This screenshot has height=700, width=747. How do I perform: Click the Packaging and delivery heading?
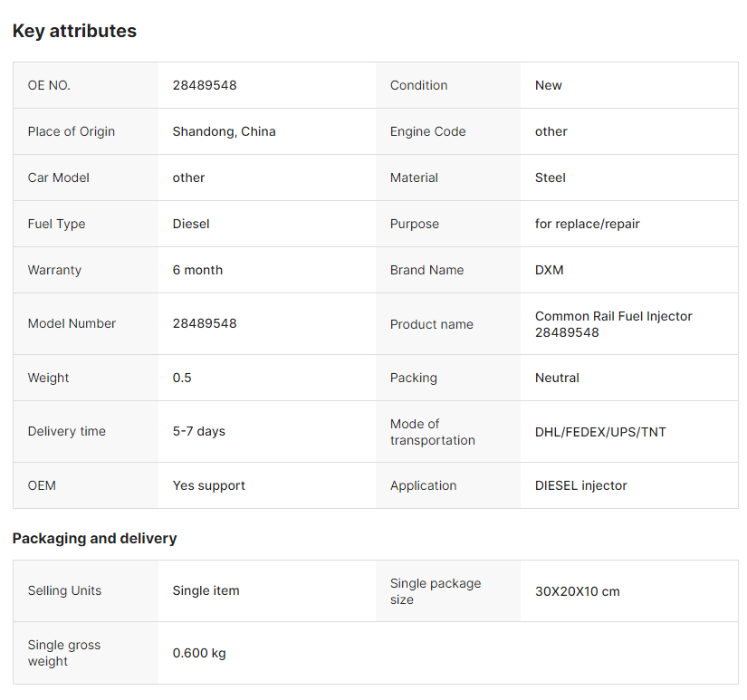tap(94, 539)
